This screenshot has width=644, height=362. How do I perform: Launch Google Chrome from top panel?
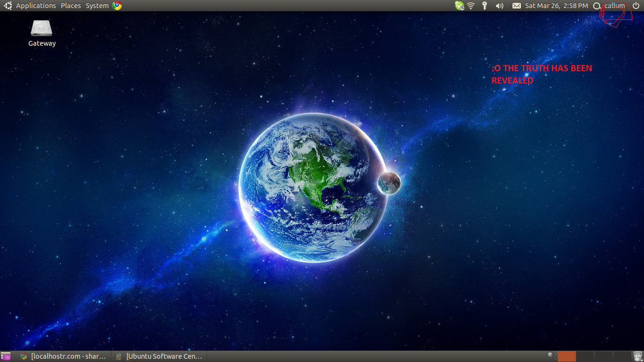[117, 6]
